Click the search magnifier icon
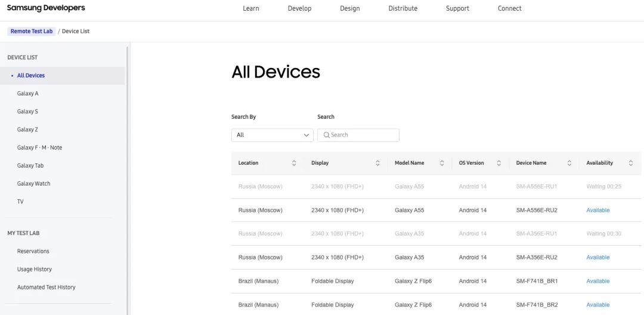Image resolution: width=644 pixels, height=315 pixels. [x=327, y=135]
